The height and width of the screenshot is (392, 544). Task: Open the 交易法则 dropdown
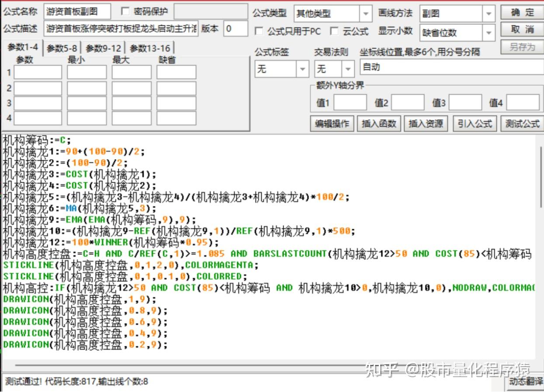[x=334, y=69]
